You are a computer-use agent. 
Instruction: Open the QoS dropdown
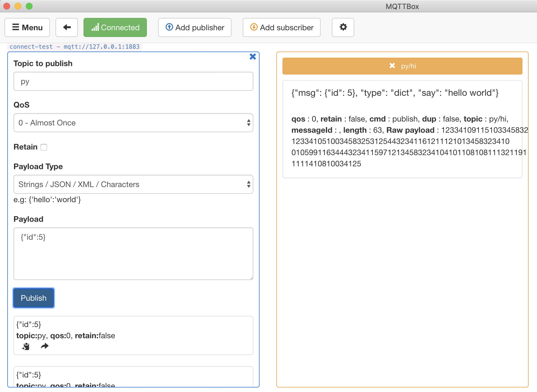click(x=133, y=123)
